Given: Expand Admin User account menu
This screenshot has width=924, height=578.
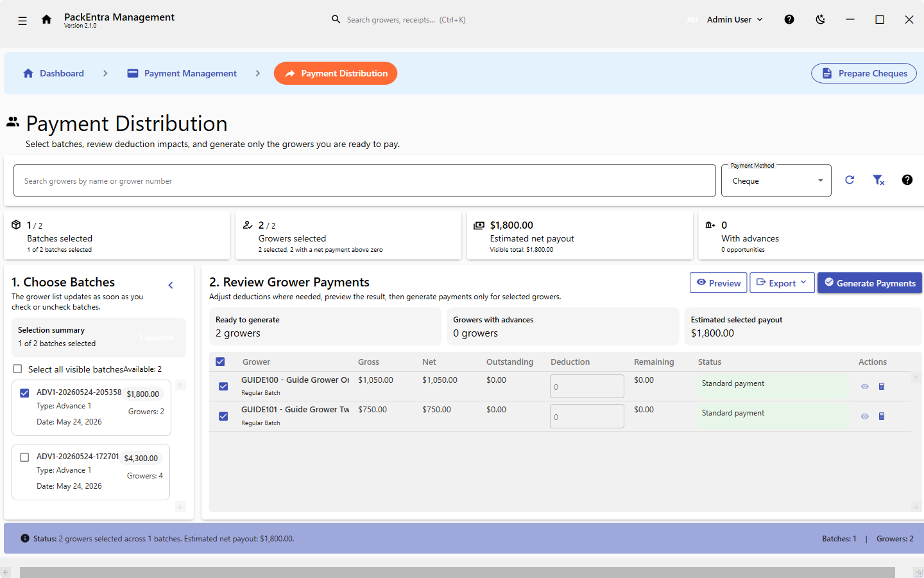Looking at the screenshot, I should (x=735, y=20).
